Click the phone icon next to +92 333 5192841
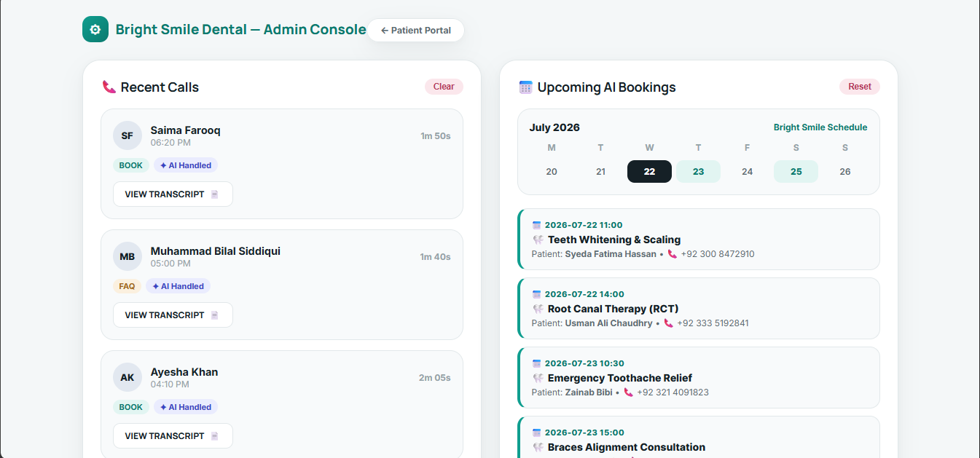This screenshot has width=980, height=458. [x=669, y=323]
